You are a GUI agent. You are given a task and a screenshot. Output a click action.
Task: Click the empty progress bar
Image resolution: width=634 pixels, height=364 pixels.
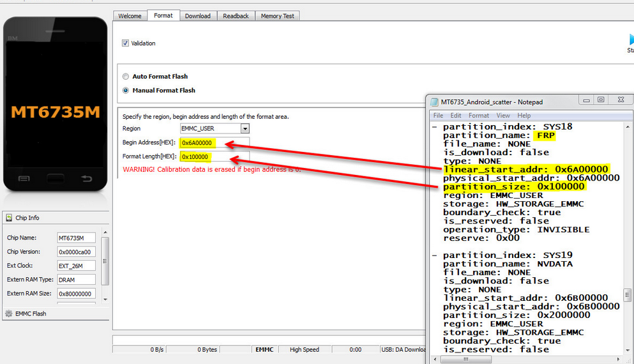269,340
